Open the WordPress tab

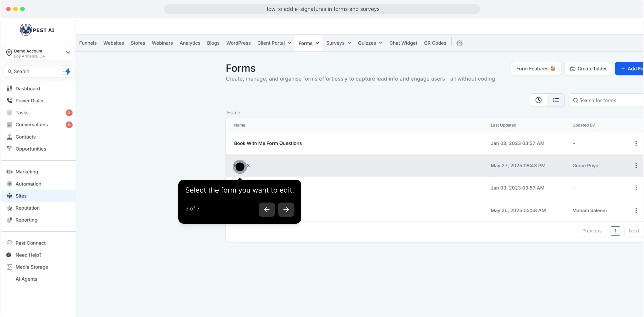(239, 43)
